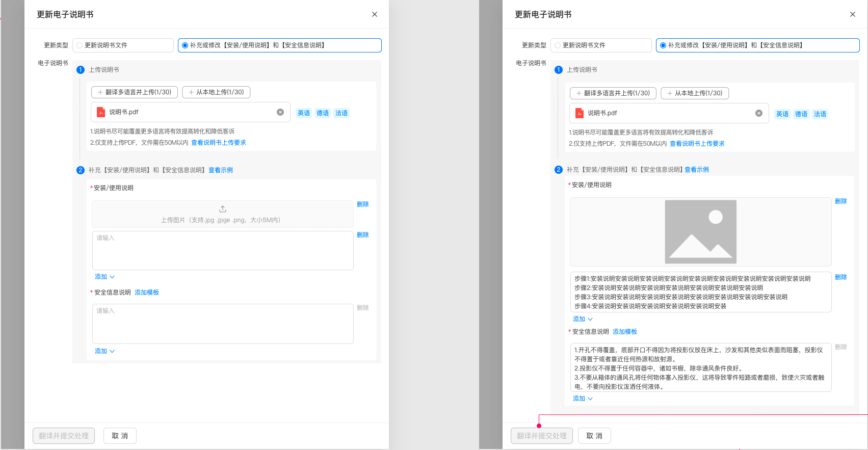
Task: Click the uploaded image placeholder in right dialog
Action: tap(700, 232)
